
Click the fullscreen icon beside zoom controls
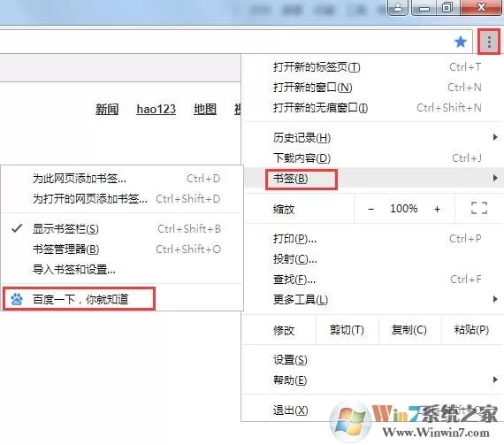click(479, 209)
